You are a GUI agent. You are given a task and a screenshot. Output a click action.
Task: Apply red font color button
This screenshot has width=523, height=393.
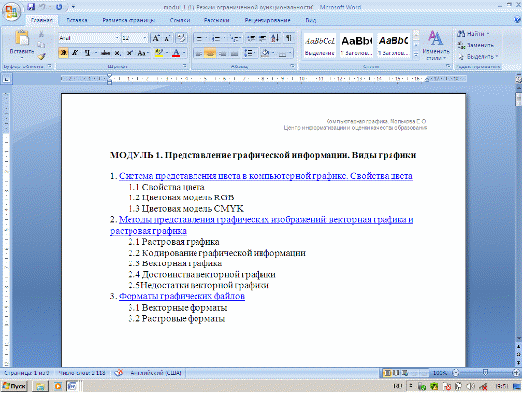click(176, 53)
